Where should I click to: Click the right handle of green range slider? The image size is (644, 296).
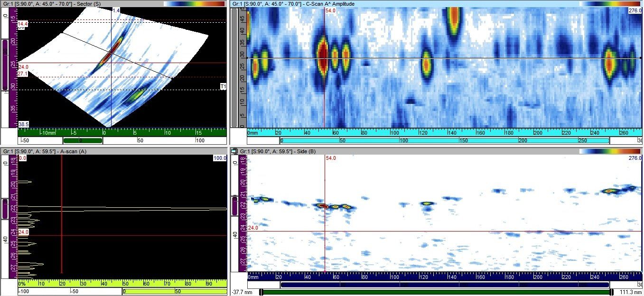(611, 292)
